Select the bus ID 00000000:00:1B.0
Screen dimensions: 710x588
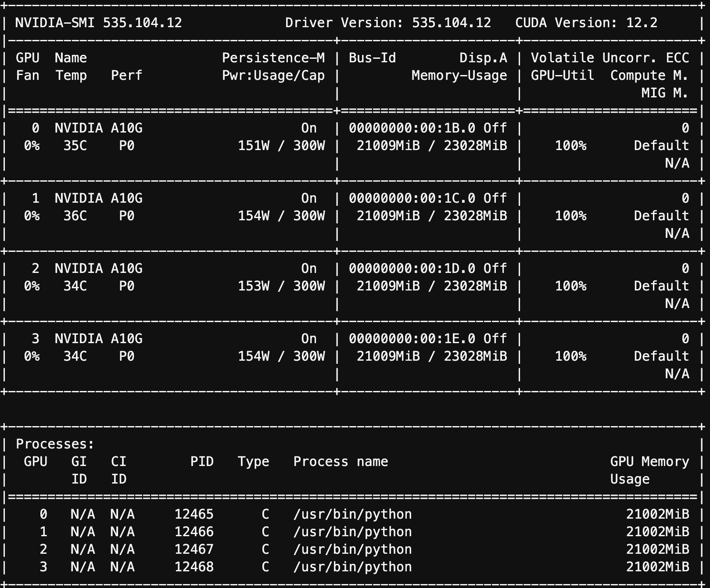[x=412, y=128]
